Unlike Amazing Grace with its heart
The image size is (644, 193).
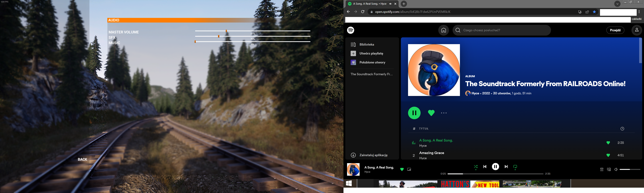[608, 155]
